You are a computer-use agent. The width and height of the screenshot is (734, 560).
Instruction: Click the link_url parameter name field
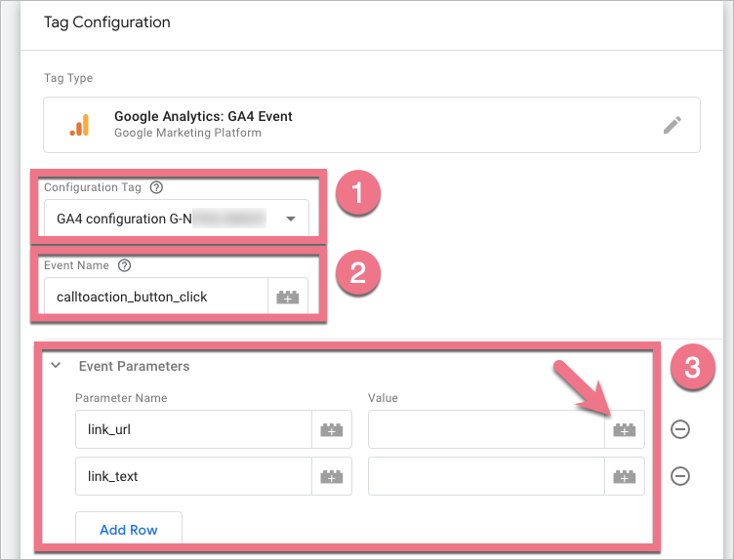coord(193,429)
